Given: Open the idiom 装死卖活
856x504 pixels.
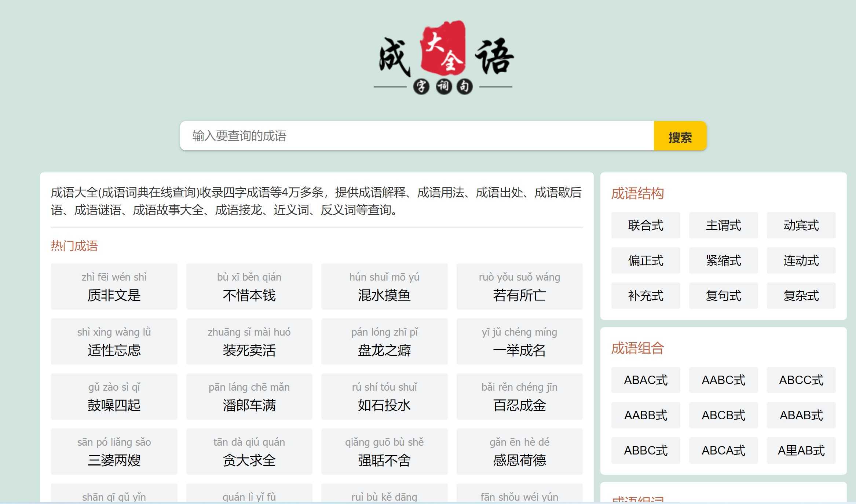Looking at the screenshot, I should click(249, 342).
